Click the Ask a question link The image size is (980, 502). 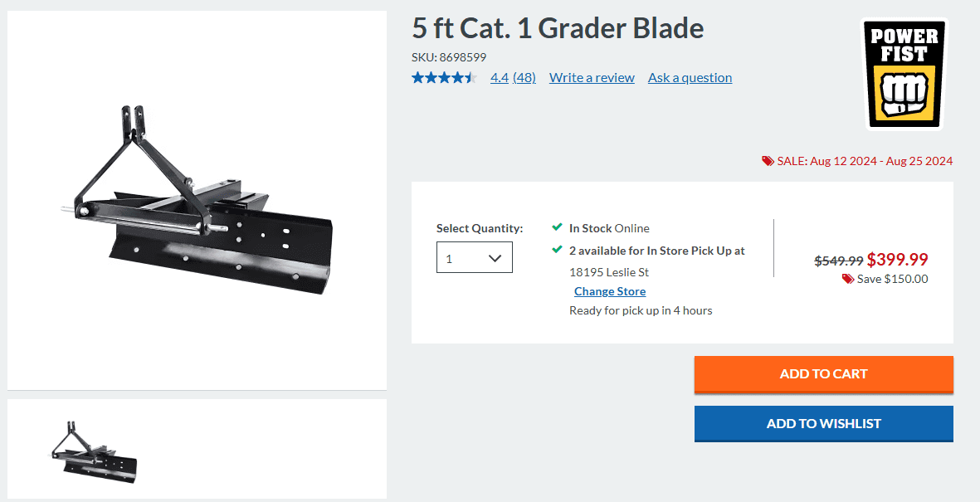click(690, 78)
